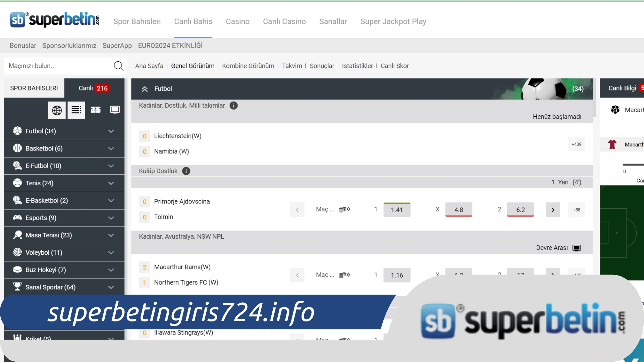Click the Futbol soccer ball sidebar icon
The width and height of the screenshot is (644, 362).
click(x=17, y=131)
